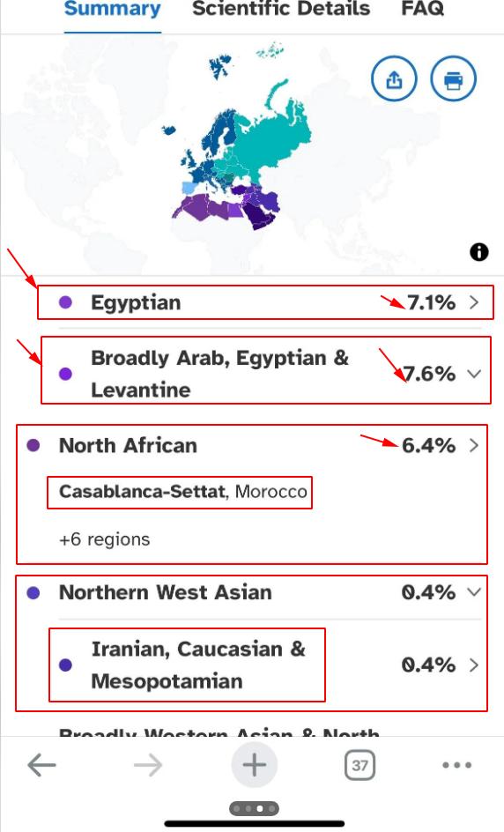This screenshot has height=832, width=504.
Task: Open the browser more options menu
Action: pyautogui.click(x=456, y=765)
